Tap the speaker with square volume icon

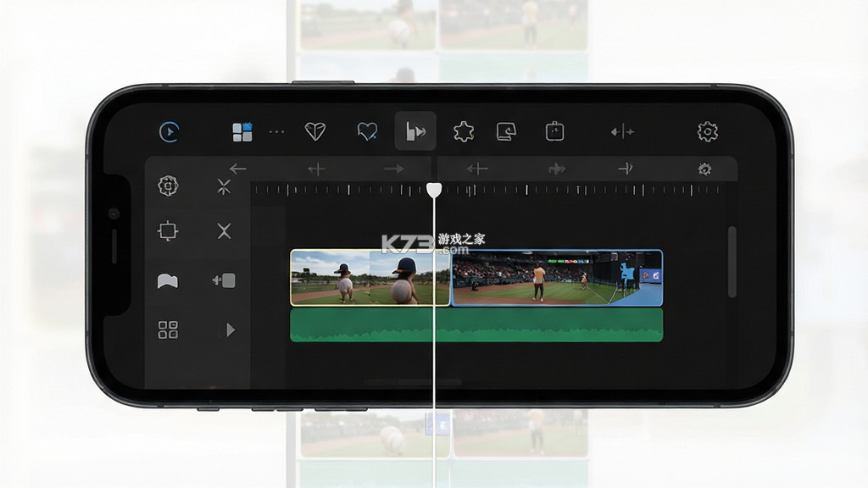coord(224,281)
